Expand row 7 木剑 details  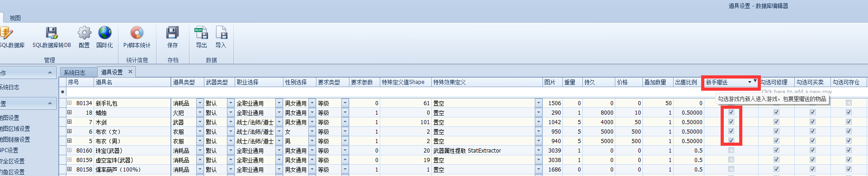69,122
